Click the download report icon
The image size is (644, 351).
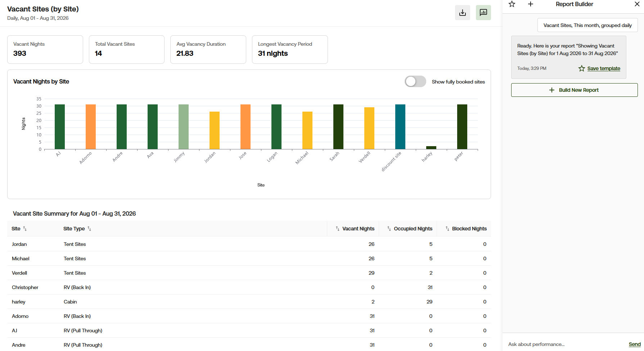[x=463, y=13]
